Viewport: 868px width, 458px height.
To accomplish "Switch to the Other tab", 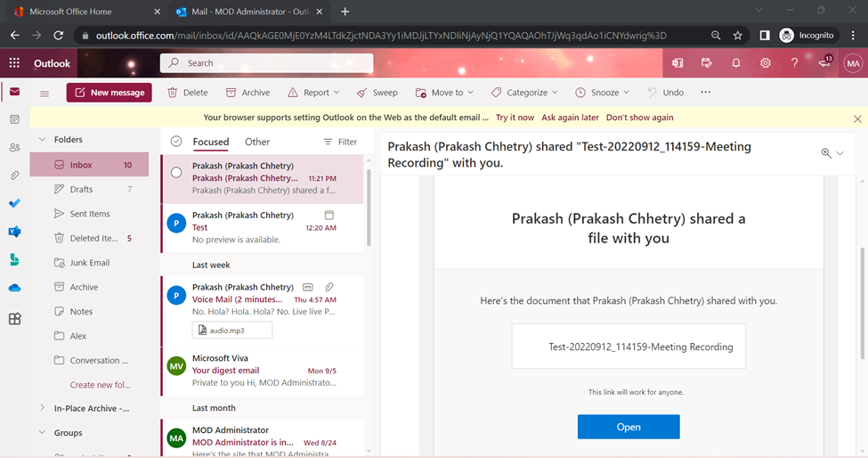I will click(257, 142).
